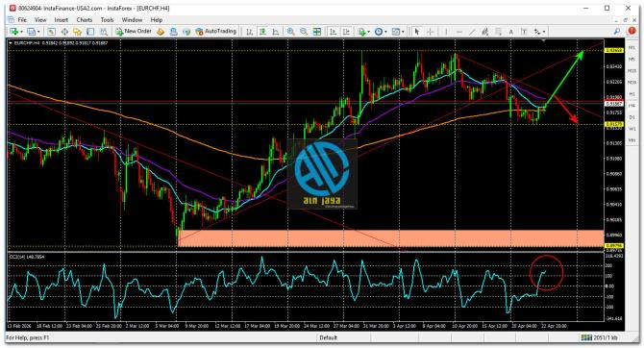644x348 pixels.
Task: Expand the templates dropdown arrow
Action: (x=403, y=32)
